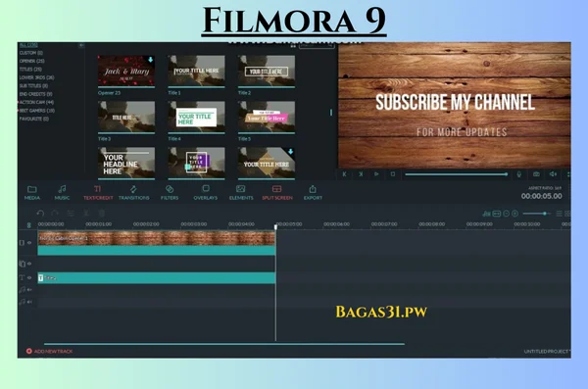This screenshot has width=588, height=389.
Task: Click the Export button
Action: pyautogui.click(x=313, y=192)
